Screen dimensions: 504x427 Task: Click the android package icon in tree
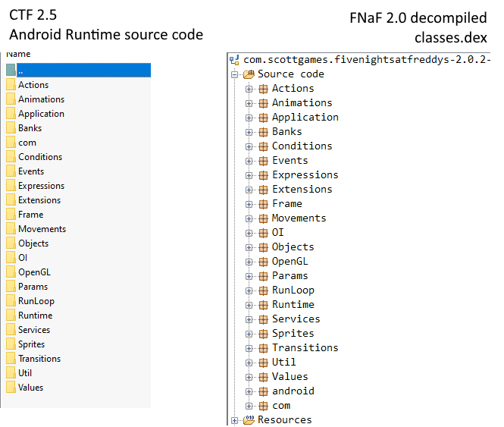263,391
